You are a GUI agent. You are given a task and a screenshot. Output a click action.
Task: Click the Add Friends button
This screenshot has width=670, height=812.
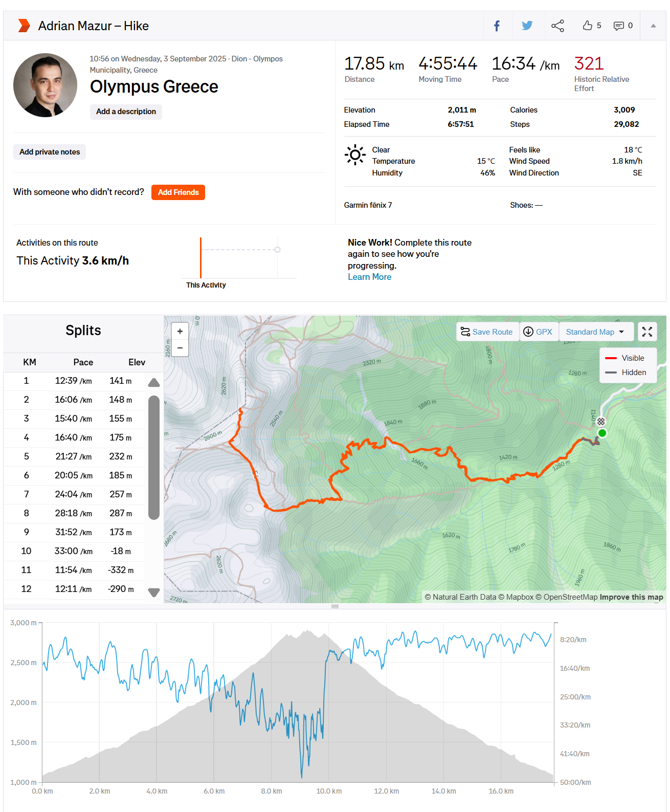click(x=178, y=192)
